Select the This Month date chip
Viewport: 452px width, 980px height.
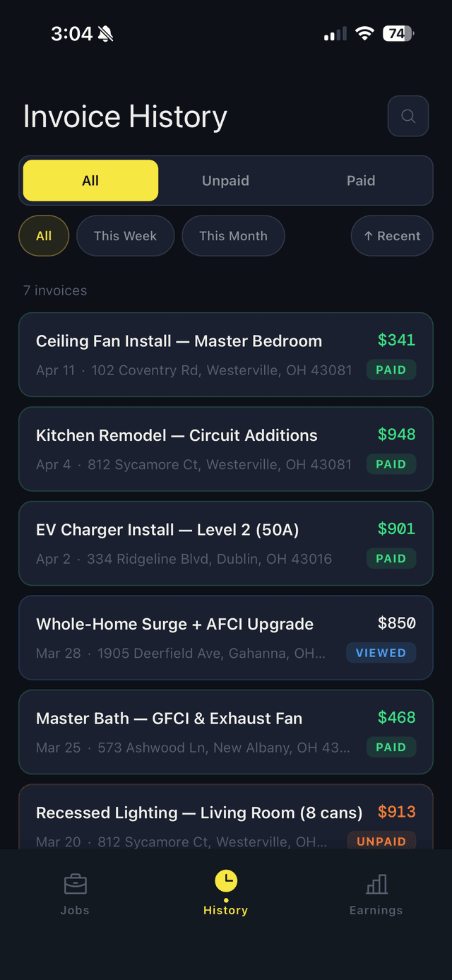click(233, 236)
